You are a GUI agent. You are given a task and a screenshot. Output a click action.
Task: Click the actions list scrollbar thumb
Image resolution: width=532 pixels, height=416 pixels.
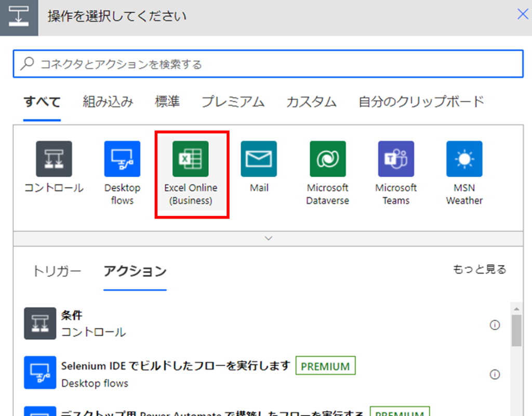click(516, 330)
